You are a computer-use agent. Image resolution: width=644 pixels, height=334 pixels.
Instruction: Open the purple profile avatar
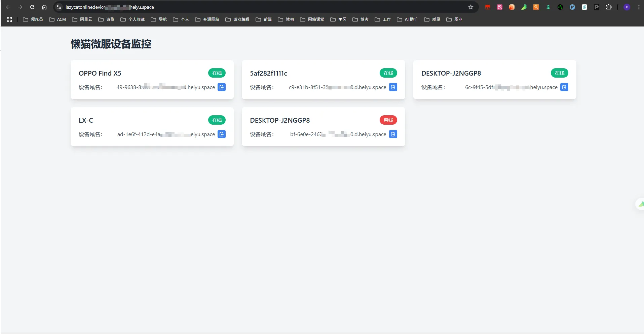(x=627, y=7)
